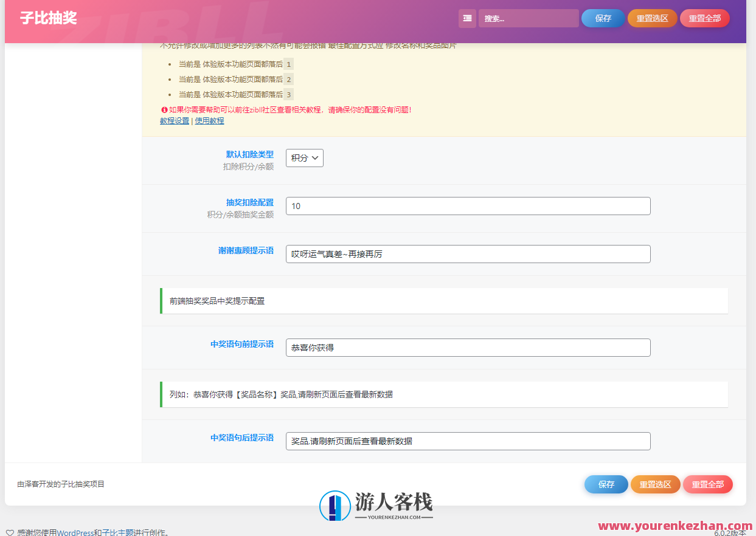
Task: Click inside the 搜索 search field
Action: click(x=528, y=18)
